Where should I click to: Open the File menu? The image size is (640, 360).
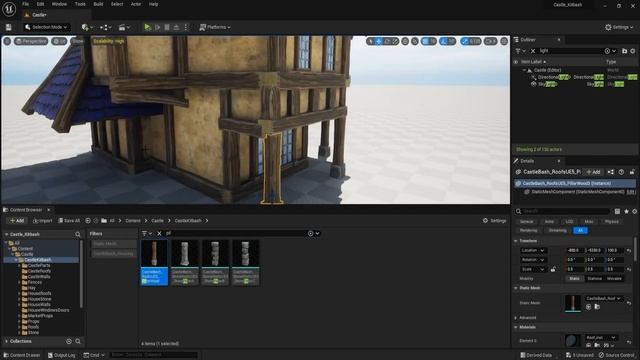click(x=25, y=4)
